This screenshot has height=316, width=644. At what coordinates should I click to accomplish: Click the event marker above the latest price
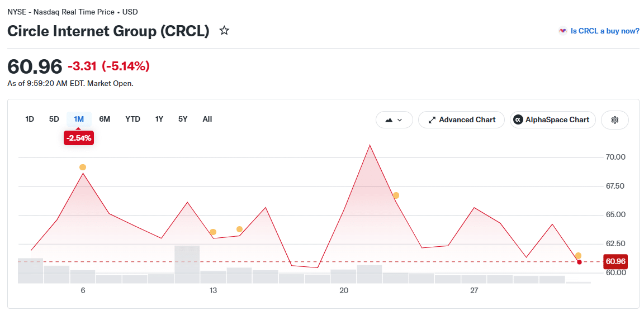point(578,256)
